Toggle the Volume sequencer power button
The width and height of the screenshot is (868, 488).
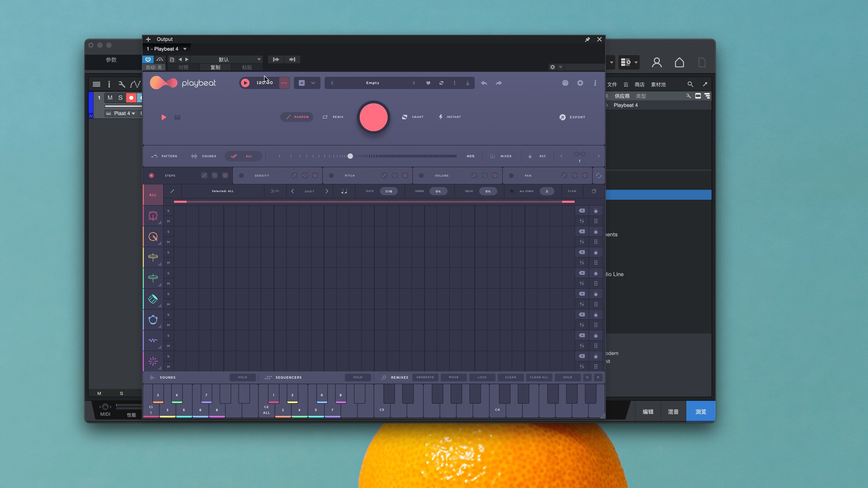[495, 175]
